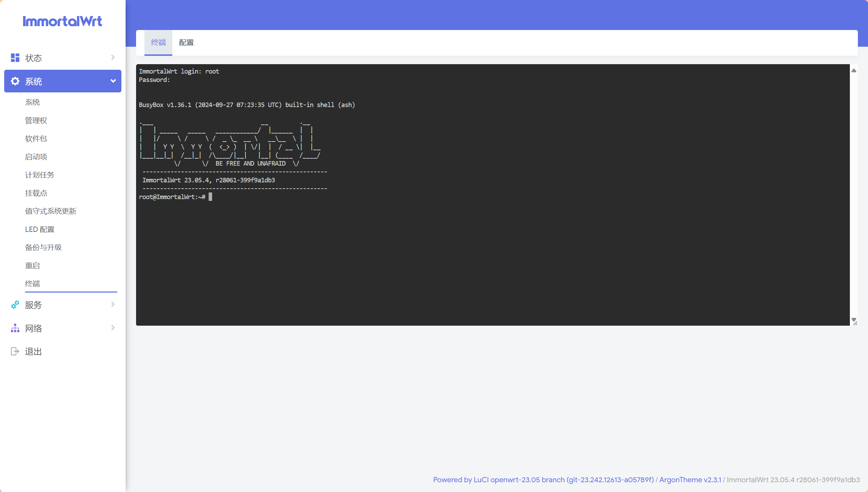The width and height of the screenshot is (868, 492).
Task: Click the Services cogs icon
Action: pos(15,305)
